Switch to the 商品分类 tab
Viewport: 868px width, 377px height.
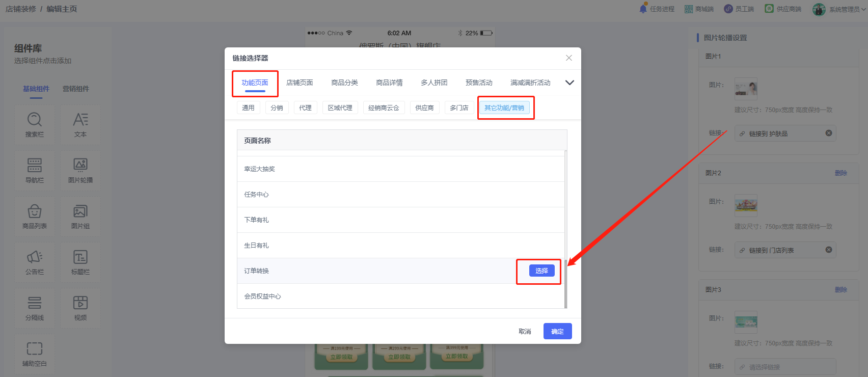(344, 83)
